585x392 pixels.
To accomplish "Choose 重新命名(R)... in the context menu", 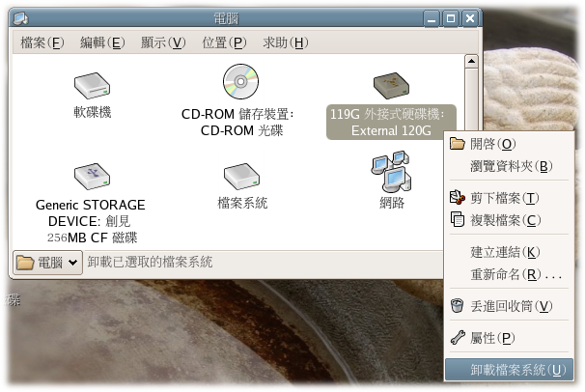I will point(509,274).
